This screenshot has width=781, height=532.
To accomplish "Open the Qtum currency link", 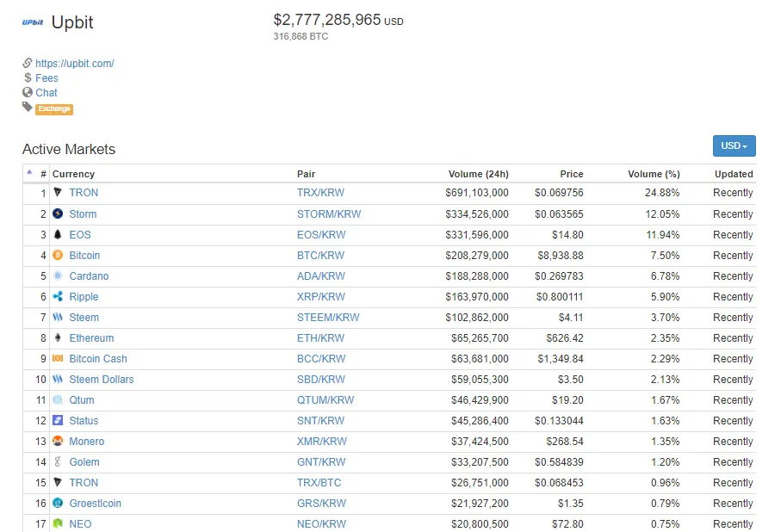I will click(82, 400).
